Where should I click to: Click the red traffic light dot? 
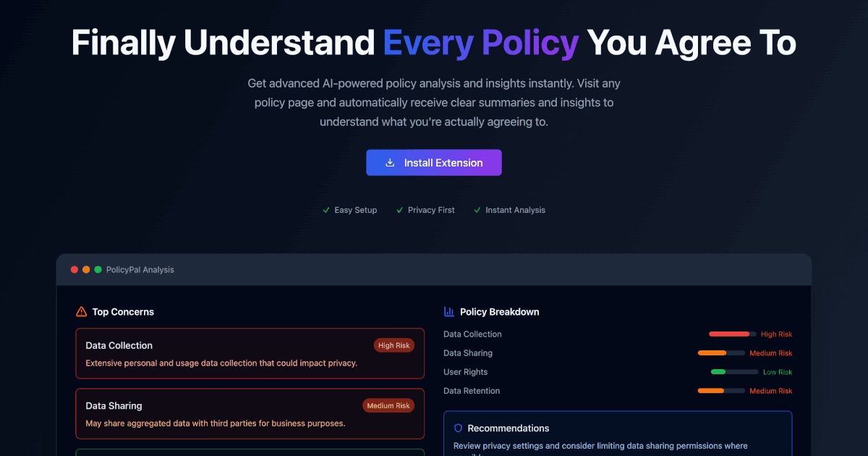pyautogui.click(x=75, y=269)
